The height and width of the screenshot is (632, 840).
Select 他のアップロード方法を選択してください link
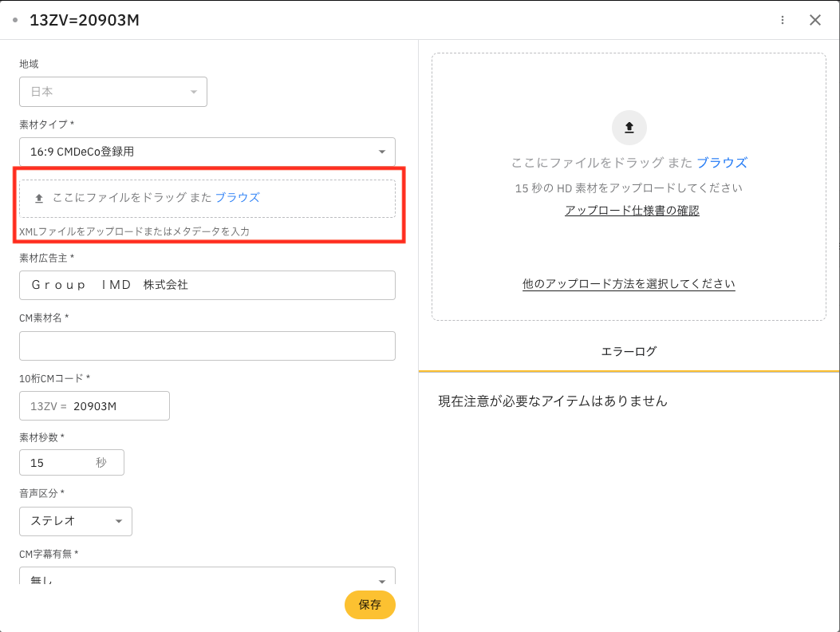pos(629,284)
